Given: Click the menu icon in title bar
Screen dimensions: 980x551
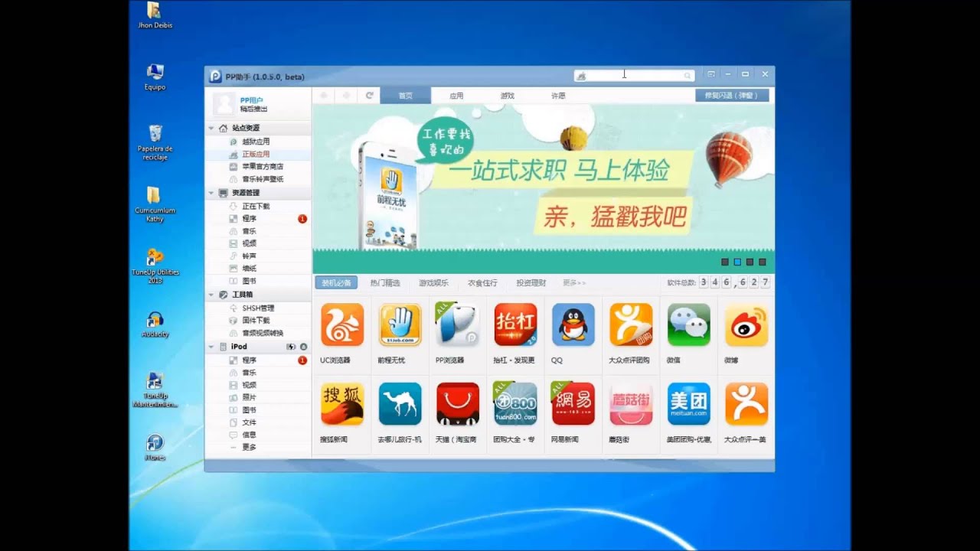Looking at the screenshot, I should 711,74.
